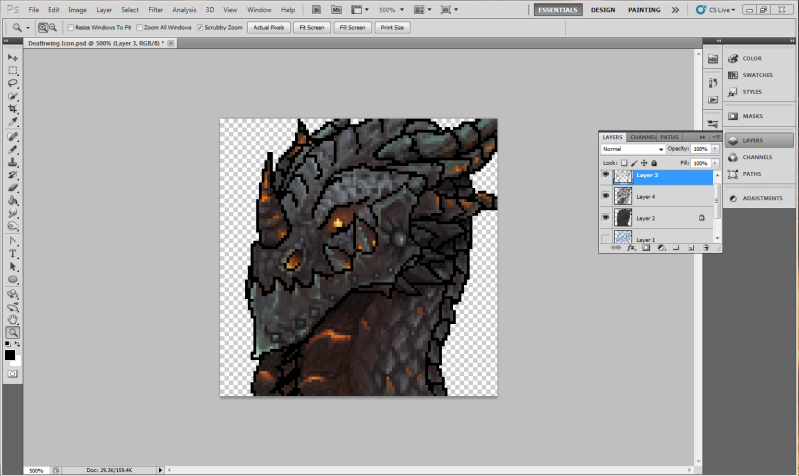Select the History Brush tool
Image resolution: width=799 pixels, height=476 pixels.
point(13,175)
